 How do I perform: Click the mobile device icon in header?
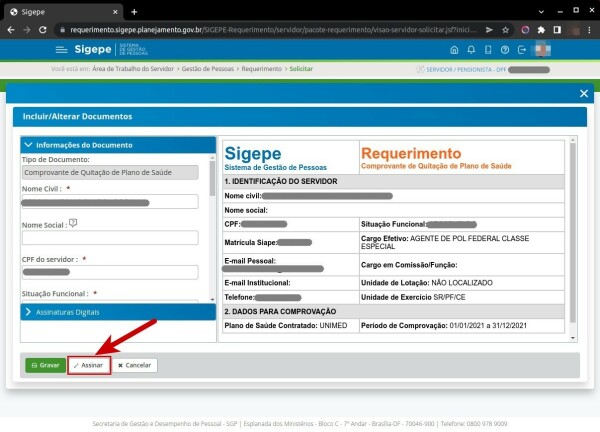pos(488,50)
